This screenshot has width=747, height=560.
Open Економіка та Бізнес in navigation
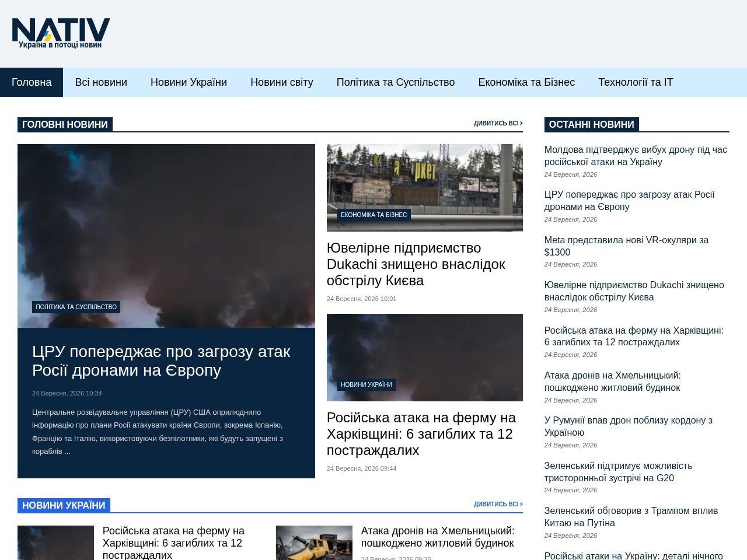[526, 82]
